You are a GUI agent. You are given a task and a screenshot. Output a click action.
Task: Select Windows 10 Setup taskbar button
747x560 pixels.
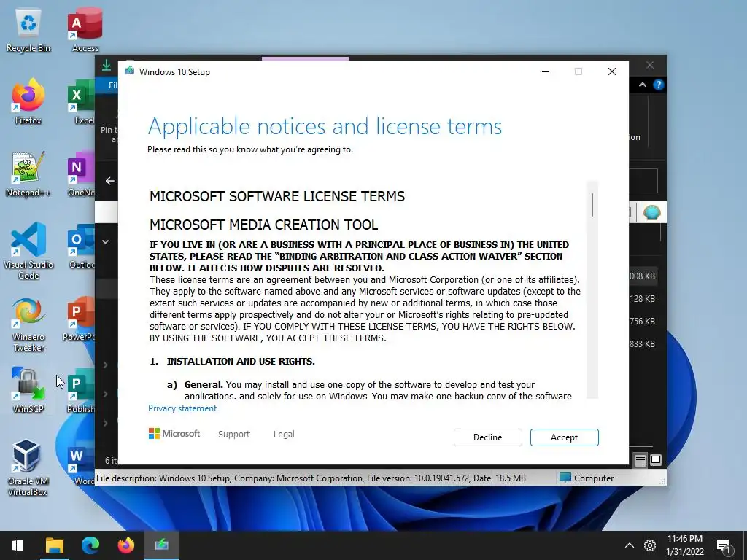point(161,545)
